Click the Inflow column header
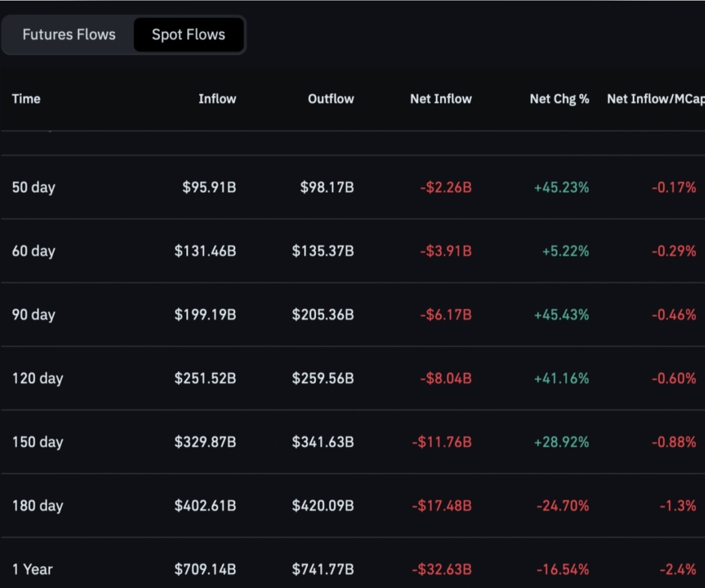705x588 pixels. [x=217, y=99]
